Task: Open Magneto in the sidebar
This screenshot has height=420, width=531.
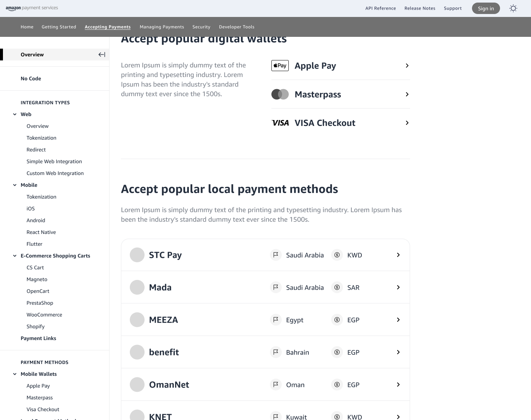Action: point(37,279)
